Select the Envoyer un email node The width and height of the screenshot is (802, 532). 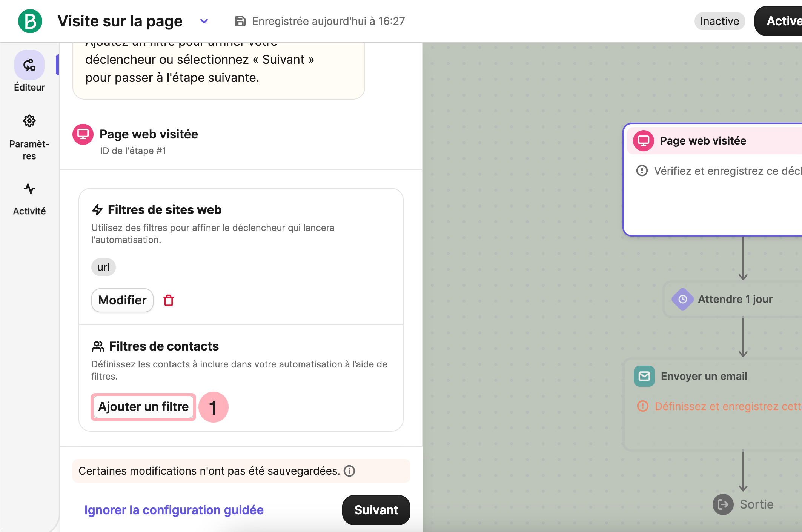[x=713, y=404]
